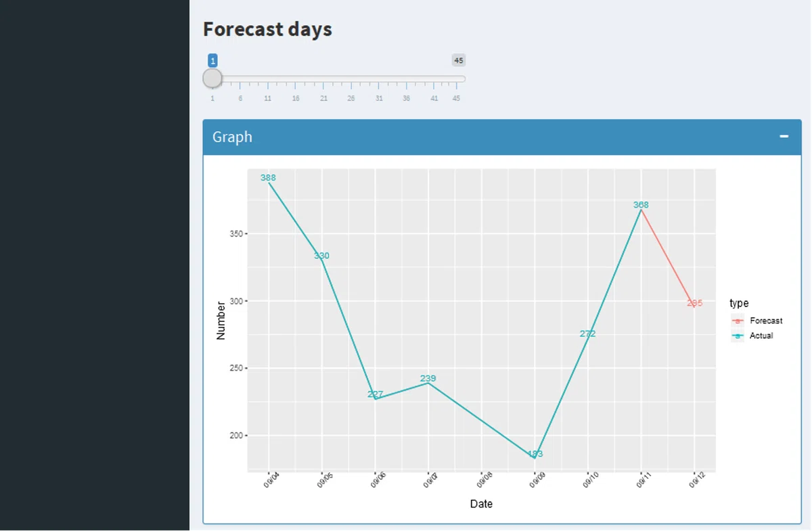Click the Forecast days slider handle
The height and width of the screenshot is (531, 812).
pos(212,78)
